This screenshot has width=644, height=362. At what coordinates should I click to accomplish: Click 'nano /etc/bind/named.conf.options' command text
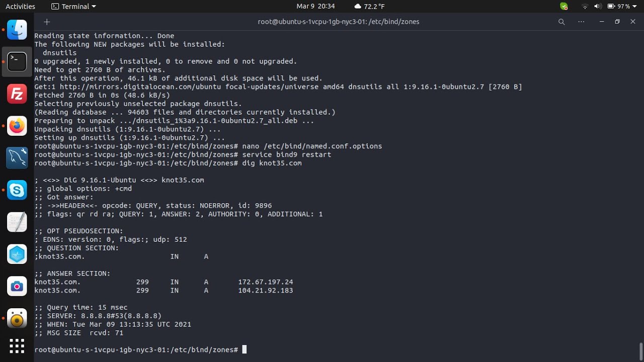(312, 146)
